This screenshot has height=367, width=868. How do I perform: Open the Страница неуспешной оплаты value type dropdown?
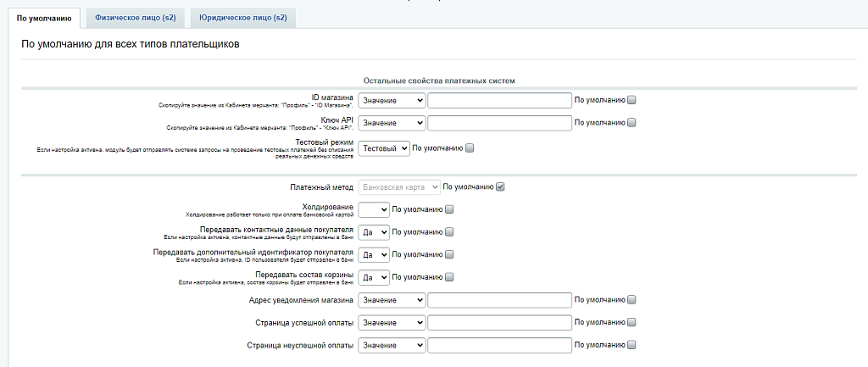(x=392, y=345)
